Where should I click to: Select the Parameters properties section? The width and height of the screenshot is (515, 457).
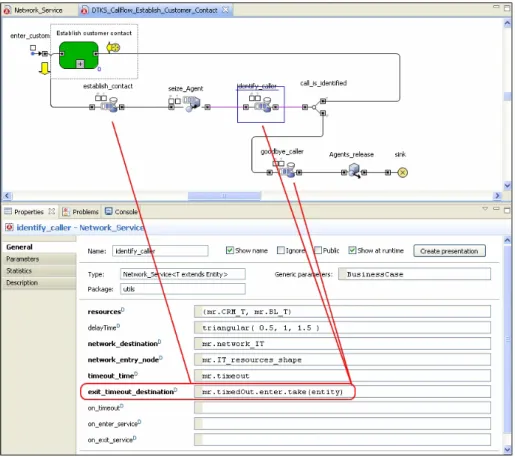coord(39,259)
